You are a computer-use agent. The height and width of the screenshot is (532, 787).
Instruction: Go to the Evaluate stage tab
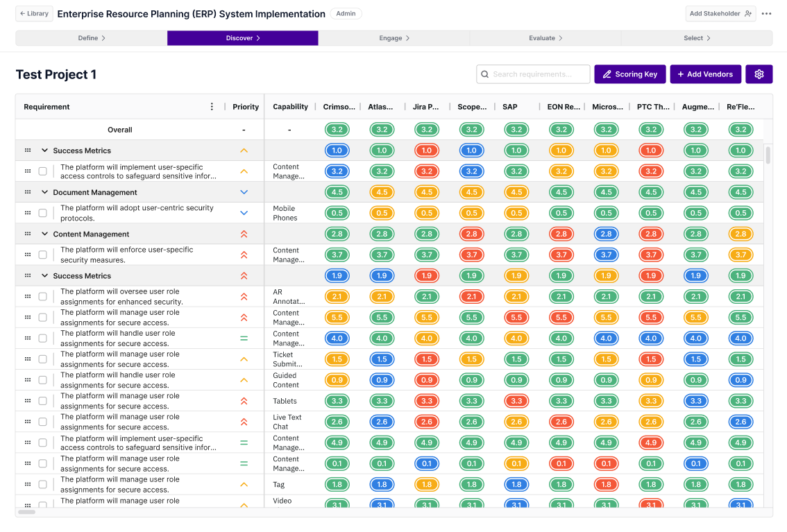tap(545, 38)
